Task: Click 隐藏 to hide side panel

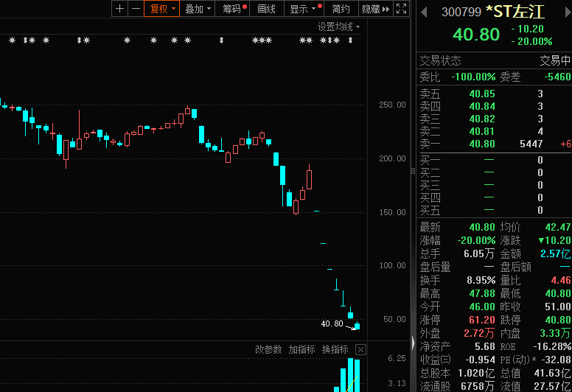Action: pos(376,8)
